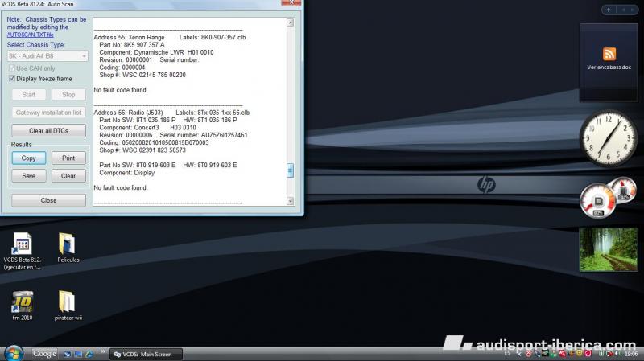This screenshot has height=361, width=644.
Task: Click the CPU meter gauge gadget
Action: pos(597,201)
